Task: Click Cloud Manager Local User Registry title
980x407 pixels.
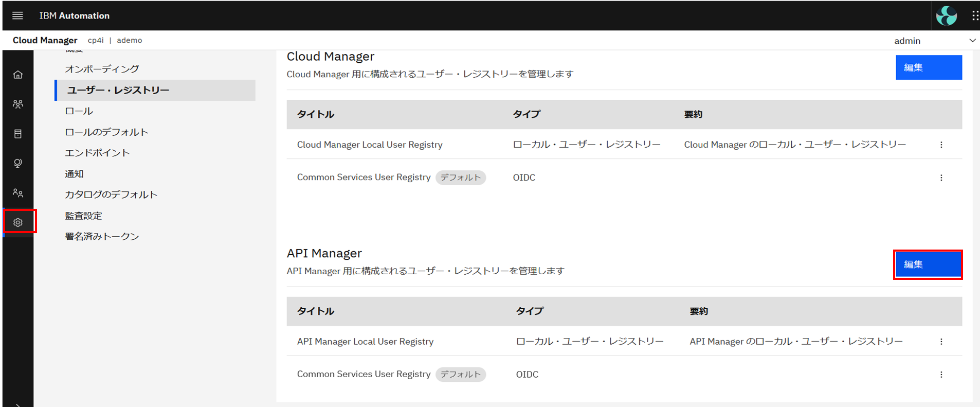Action: [370, 145]
